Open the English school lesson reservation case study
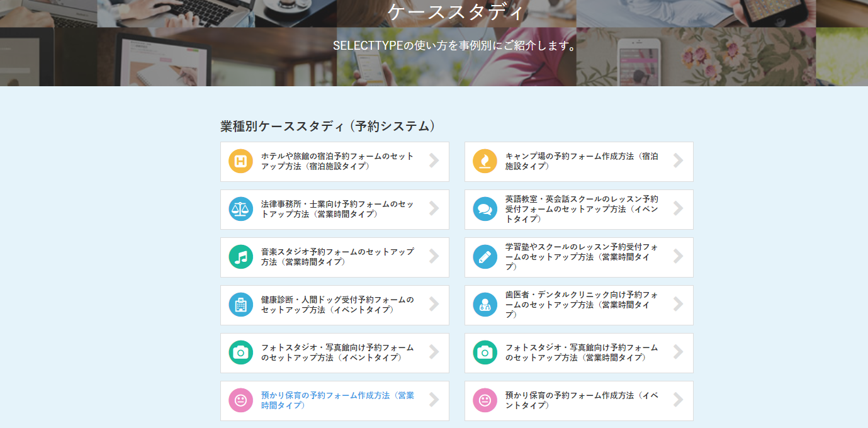 click(x=578, y=209)
